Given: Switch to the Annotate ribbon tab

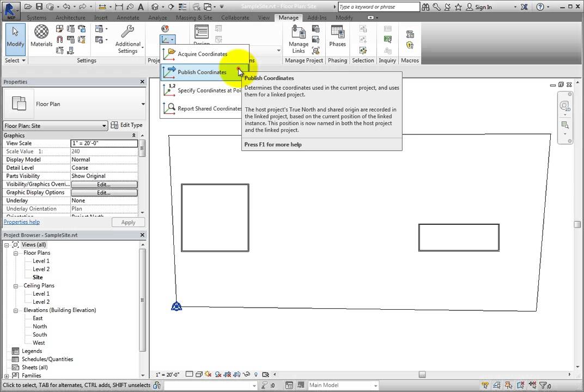Looking at the screenshot, I should (x=127, y=17).
